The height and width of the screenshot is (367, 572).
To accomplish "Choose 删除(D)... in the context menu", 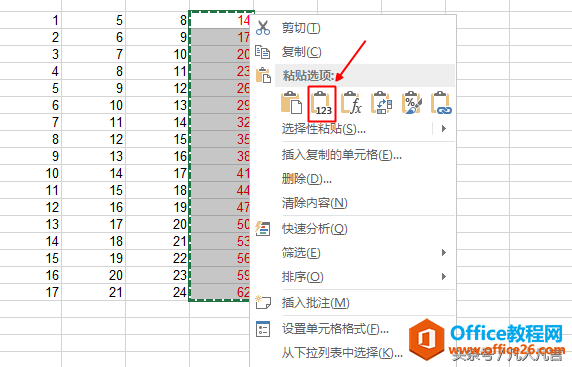I will [306, 179].
